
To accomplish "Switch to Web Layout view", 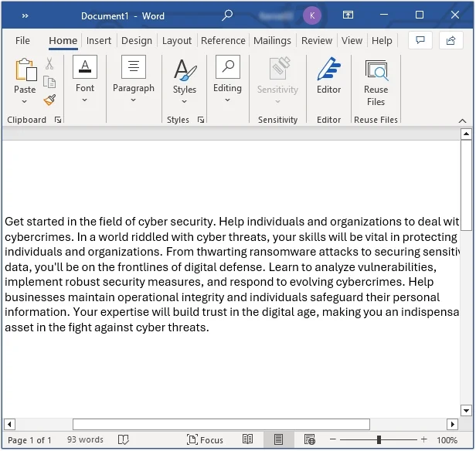I will 310,439.
